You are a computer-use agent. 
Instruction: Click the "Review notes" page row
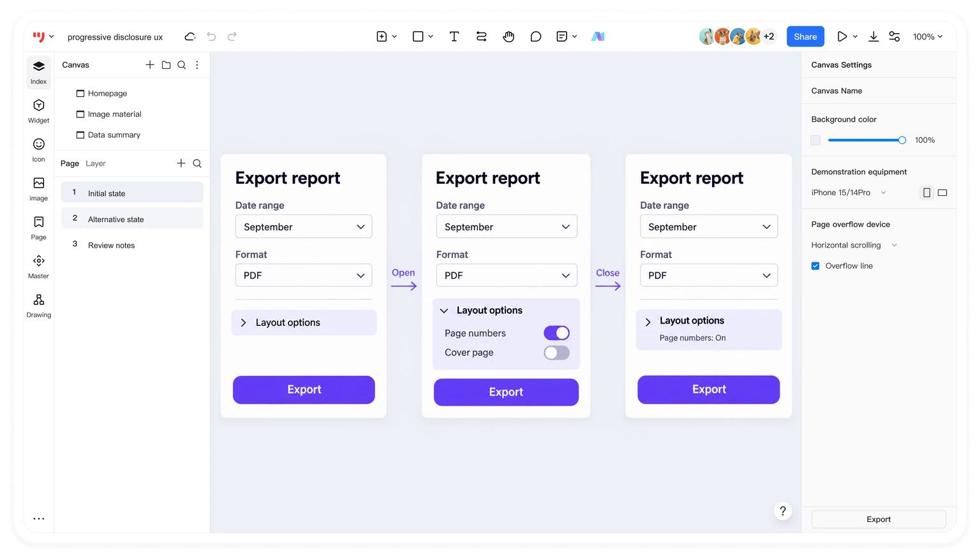[x=132, y=245]
